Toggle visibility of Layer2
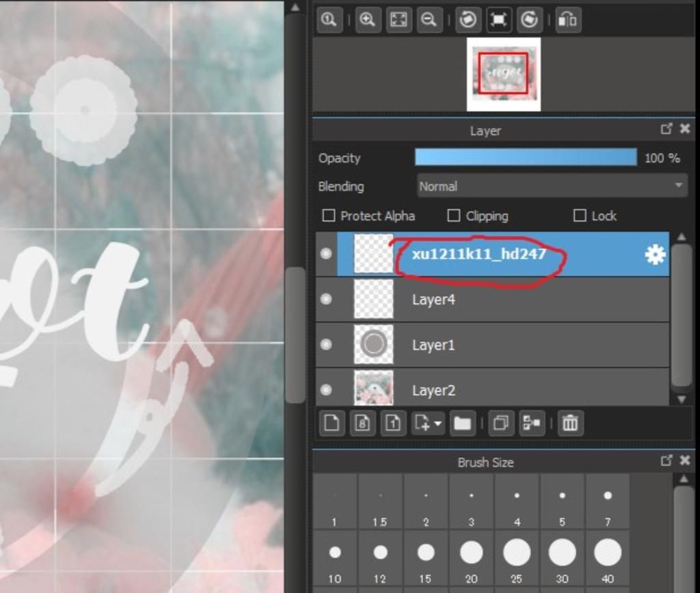 [x=326, y=390]
